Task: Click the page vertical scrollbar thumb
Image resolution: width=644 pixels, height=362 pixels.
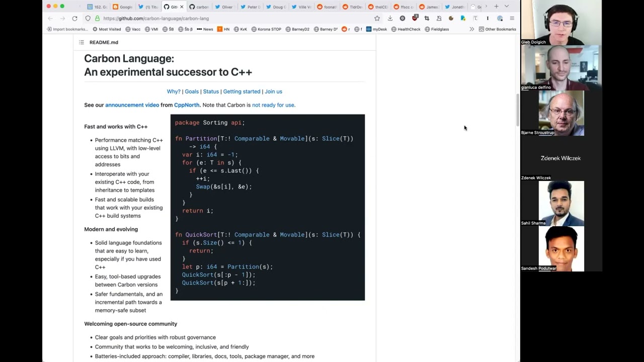Action: coord(518,110)
